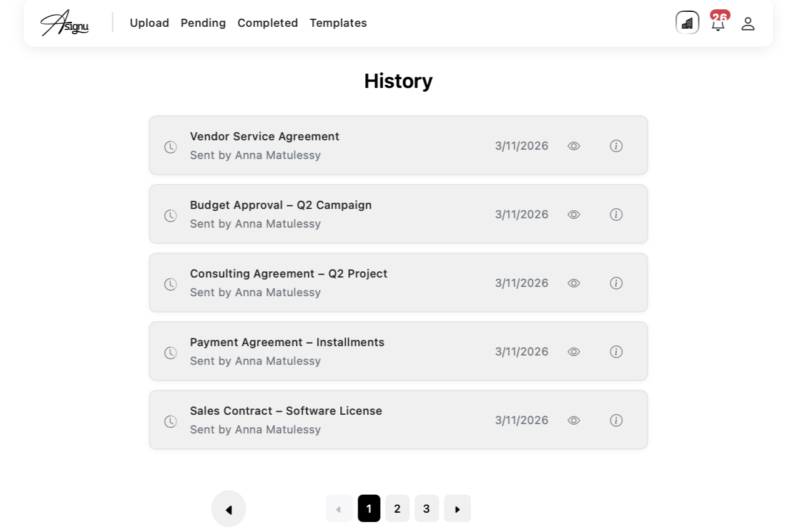Switch to the Pending section

[203, 23]
